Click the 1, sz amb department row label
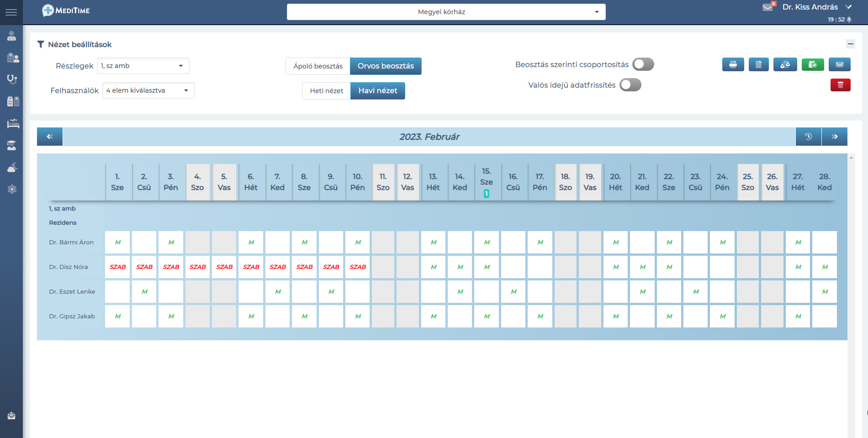This screenshot has height=438, width=868. [x=62, y=209]
